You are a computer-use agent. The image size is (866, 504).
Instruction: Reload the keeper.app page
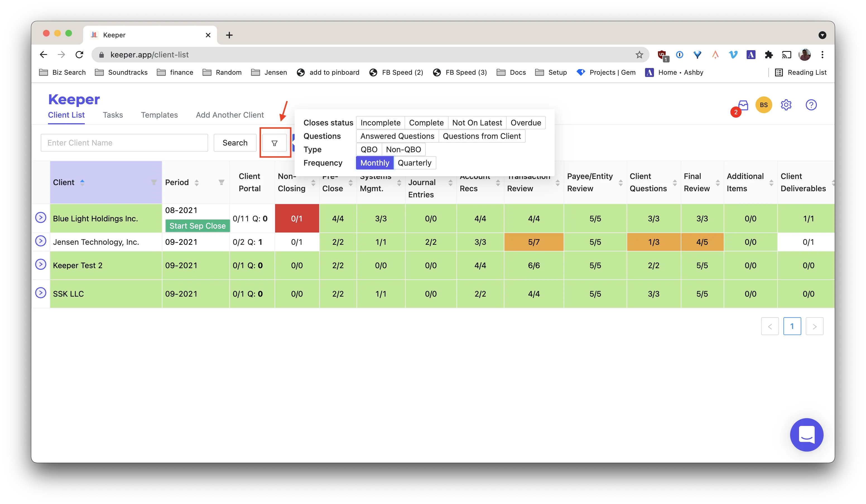[x=80, y=55]
